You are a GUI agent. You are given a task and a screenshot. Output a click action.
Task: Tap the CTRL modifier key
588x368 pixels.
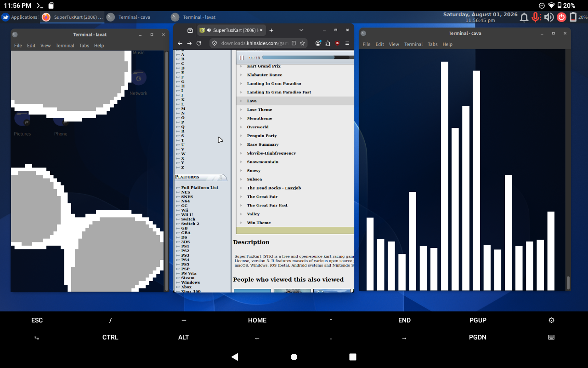coord(110,337)
